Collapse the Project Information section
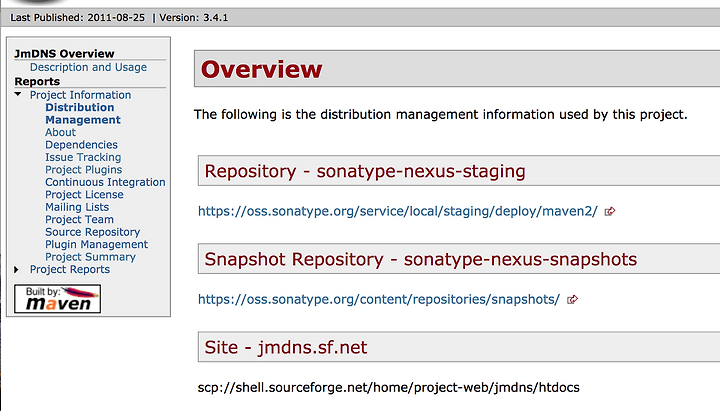720x411 pixels. (x=18, y=94)
